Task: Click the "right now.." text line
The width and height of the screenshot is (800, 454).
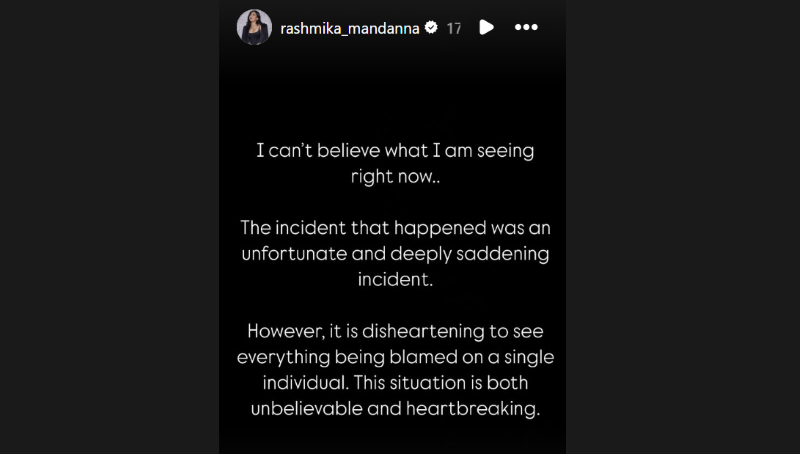Action: (x=395, y=176)
